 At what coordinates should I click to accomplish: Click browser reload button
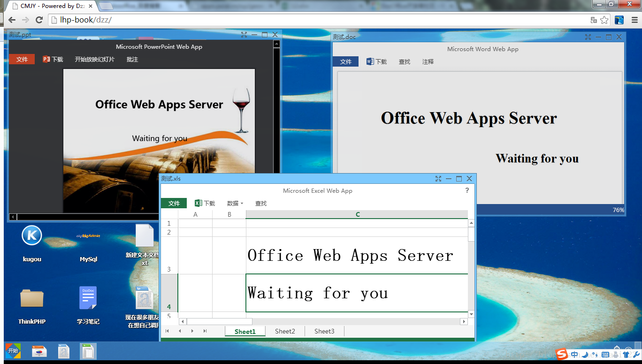tap(39, 20)
